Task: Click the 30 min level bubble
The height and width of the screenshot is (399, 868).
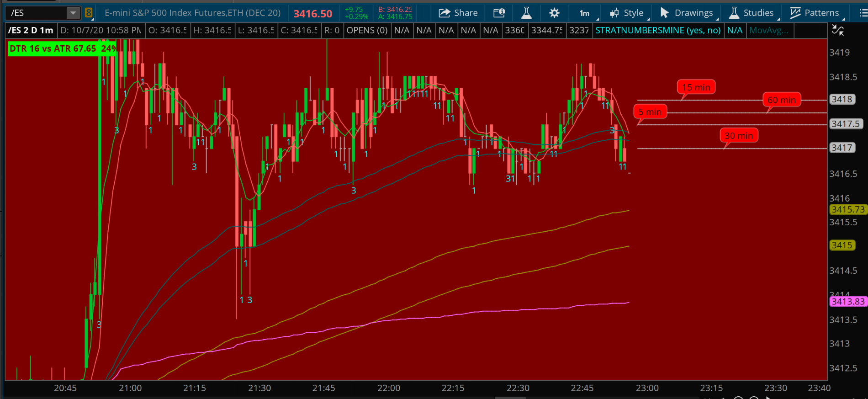Action: 739,135
